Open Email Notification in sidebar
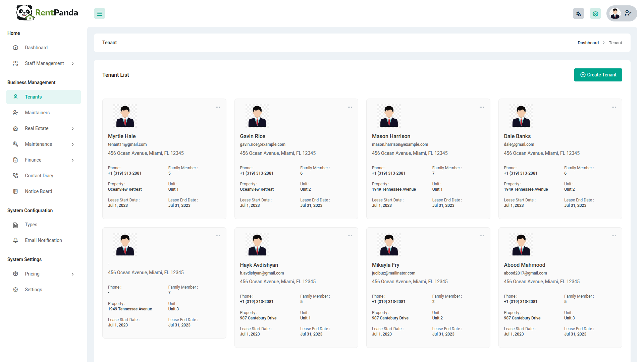This screenshot has height=362, width=644. pos(43,240)
